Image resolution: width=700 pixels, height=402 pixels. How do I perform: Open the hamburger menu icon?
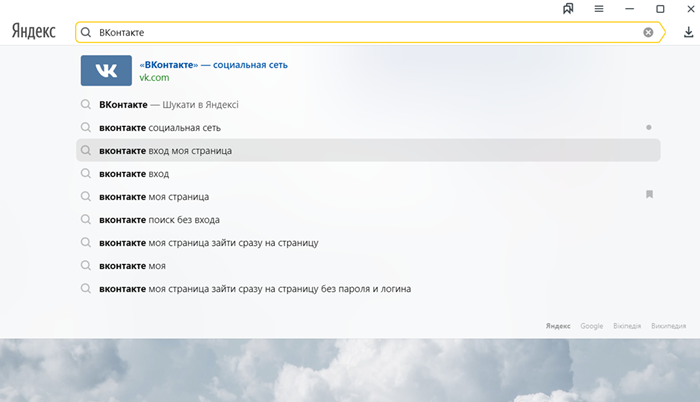tap(599, 8)
